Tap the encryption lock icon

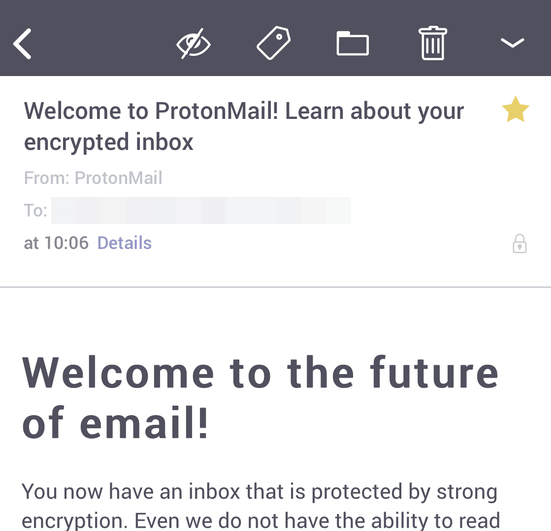(519, 244)
